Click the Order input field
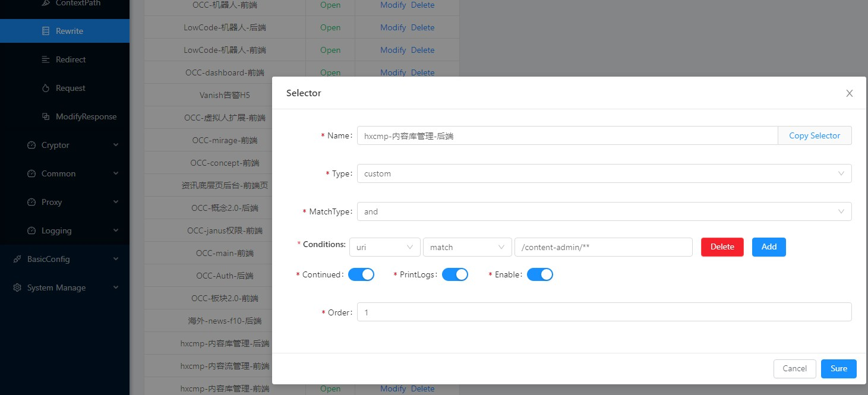868x395 pixels. pos(604,311)
